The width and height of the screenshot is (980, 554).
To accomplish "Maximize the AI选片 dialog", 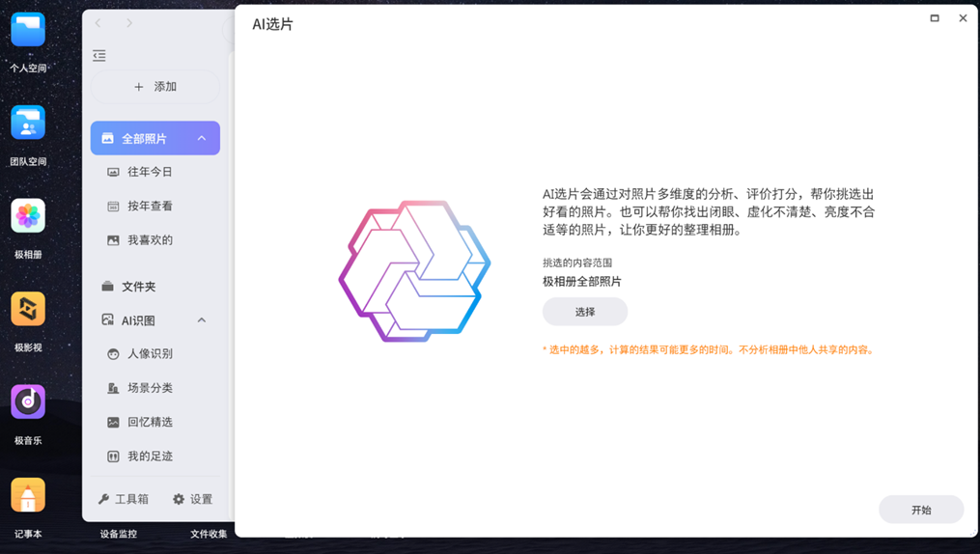I will pos(935,18).
